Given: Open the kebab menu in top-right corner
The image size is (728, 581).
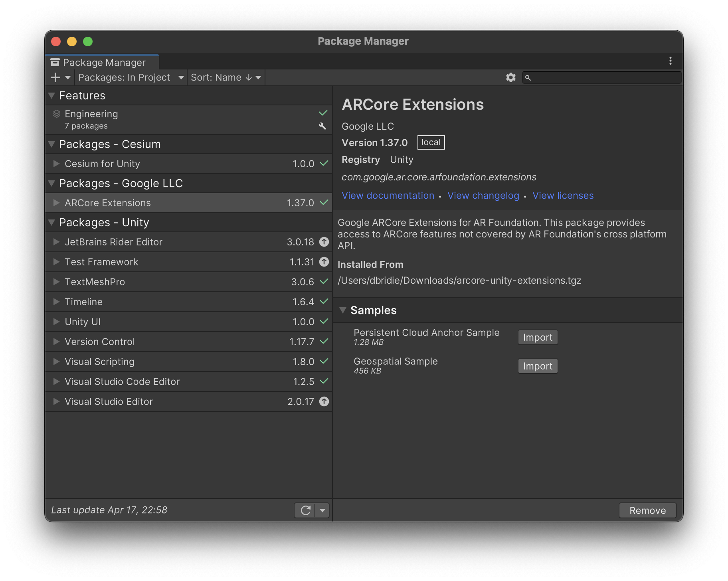Looking at the screenshot, I should (x=671, y=61).
